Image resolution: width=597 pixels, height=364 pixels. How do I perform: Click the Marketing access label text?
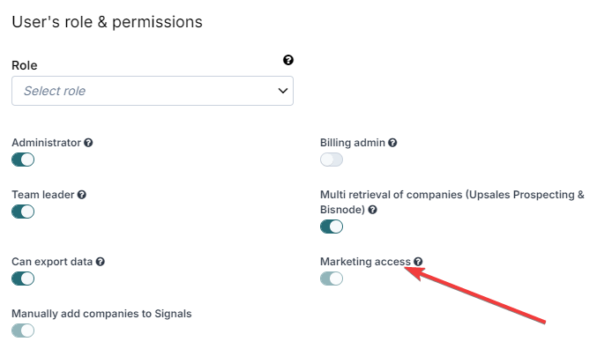(x=365, y=262)
